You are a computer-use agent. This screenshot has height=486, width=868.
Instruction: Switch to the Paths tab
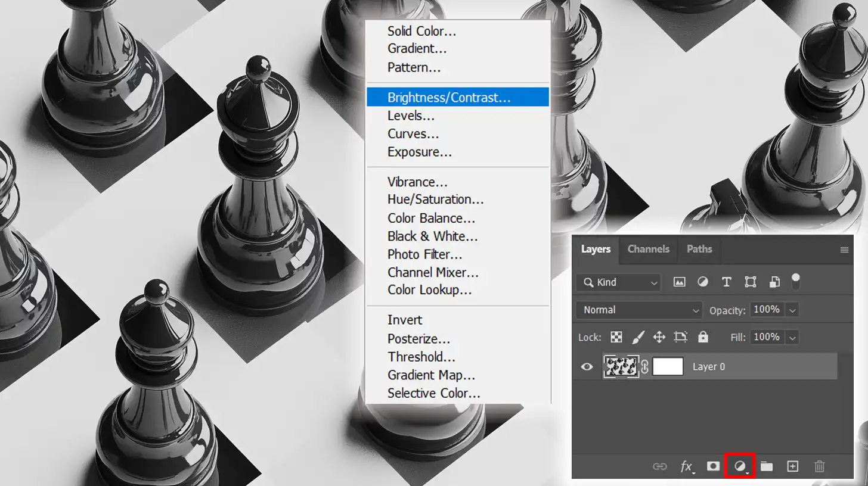(699, 249)
